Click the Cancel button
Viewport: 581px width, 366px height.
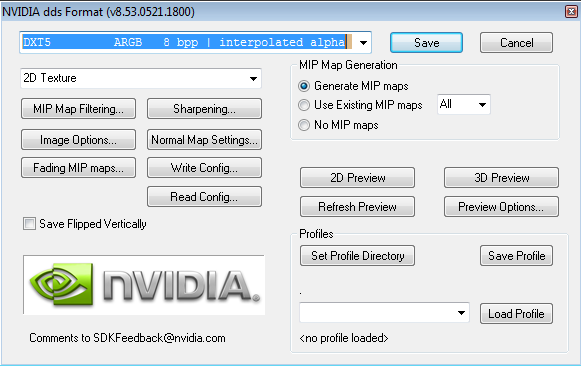pyautogui.click(x=517, y=43)
